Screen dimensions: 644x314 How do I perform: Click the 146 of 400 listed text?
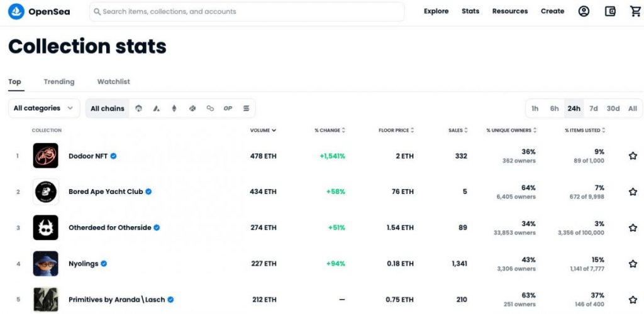click(x=589, y=305)
